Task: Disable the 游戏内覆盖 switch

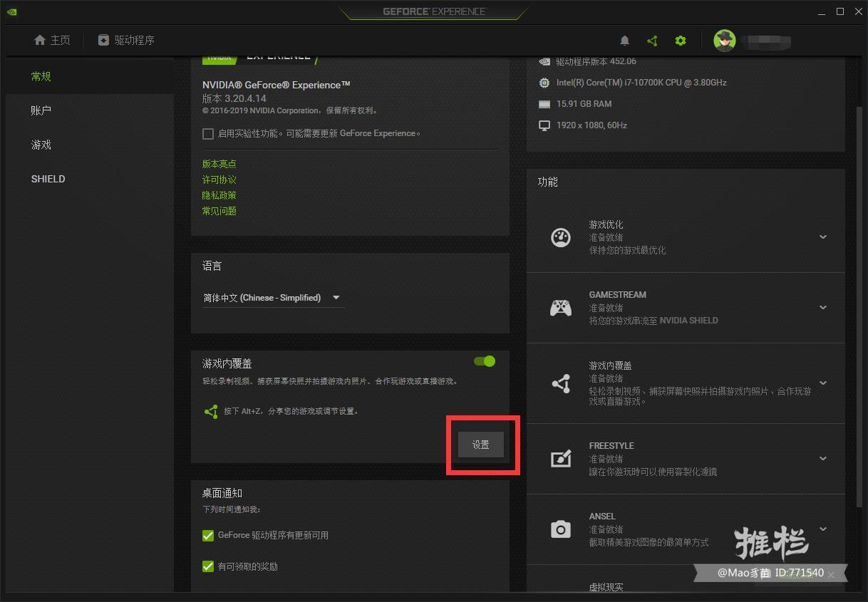Action: pos(484,361)
